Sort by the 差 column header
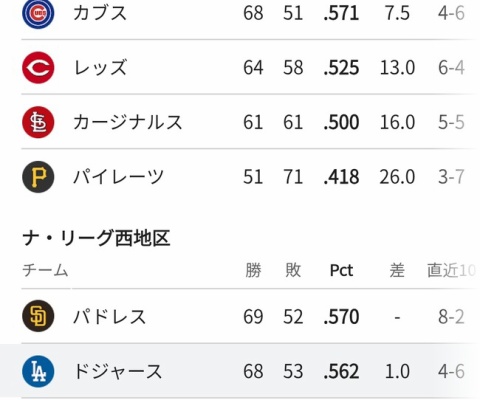Image resolution: width=480 pixels, height=400 pixels. coord(397,270)
